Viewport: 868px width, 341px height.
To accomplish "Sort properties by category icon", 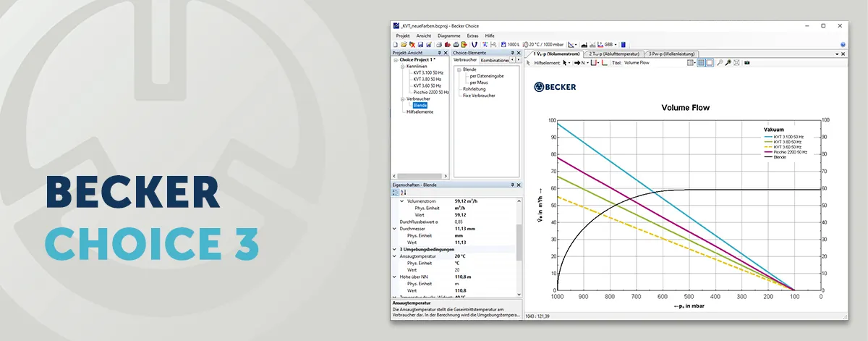I will tap(395, 193).
